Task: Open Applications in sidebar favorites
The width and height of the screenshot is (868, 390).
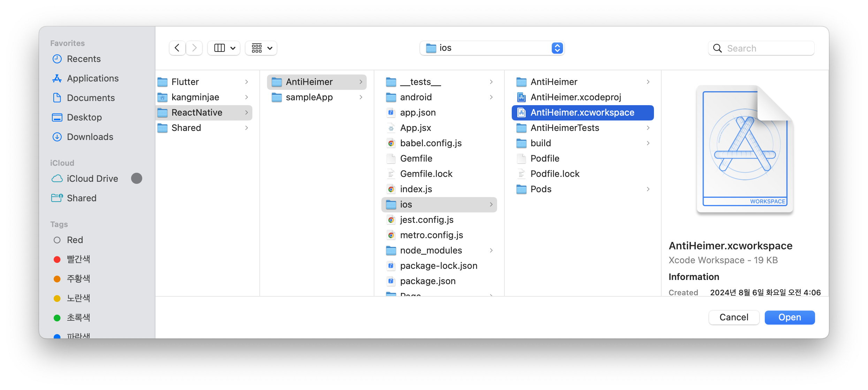Action: pyautogui.click(x=93, y=78)
